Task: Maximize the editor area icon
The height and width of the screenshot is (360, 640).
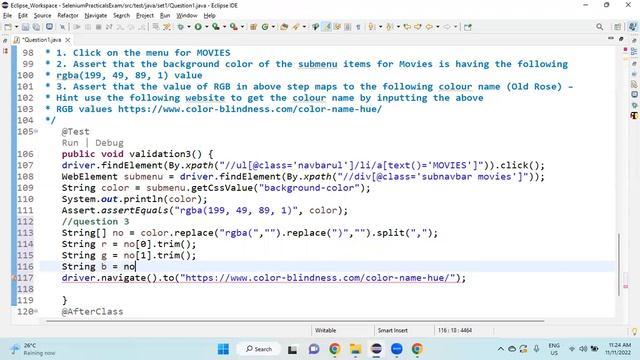Action: point(621,39)
